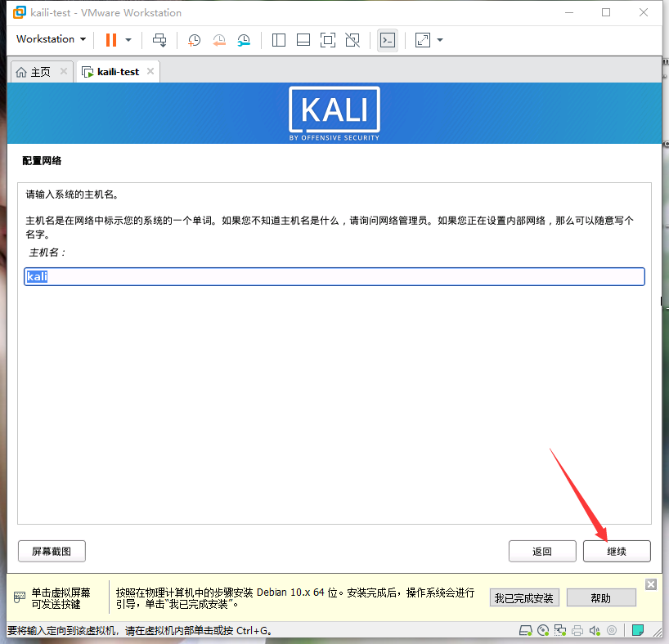Open the Workstation menu
Image resolution: width=669 pixels, height=644 pixels.
(x=52, y=39)
